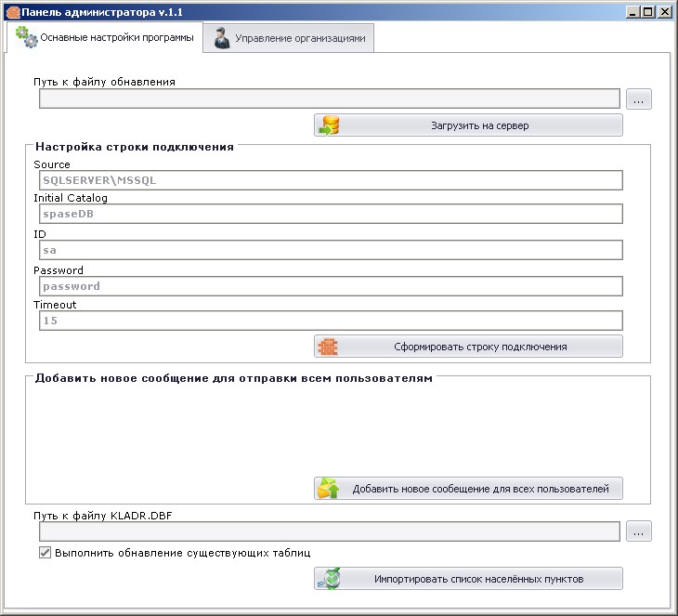Focus the Source input field
678x616 pixels.
pos(330,180)
